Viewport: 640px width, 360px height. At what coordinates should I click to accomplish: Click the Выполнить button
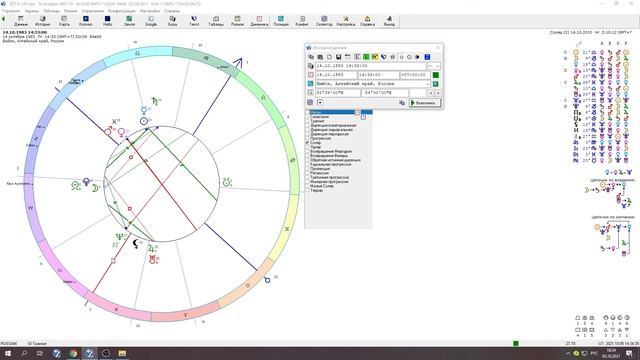pos(425,102)
